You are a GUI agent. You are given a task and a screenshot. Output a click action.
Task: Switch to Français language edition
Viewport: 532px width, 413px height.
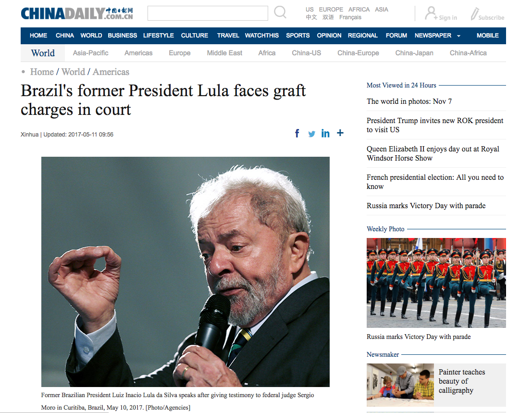click(x=350, y=17)
